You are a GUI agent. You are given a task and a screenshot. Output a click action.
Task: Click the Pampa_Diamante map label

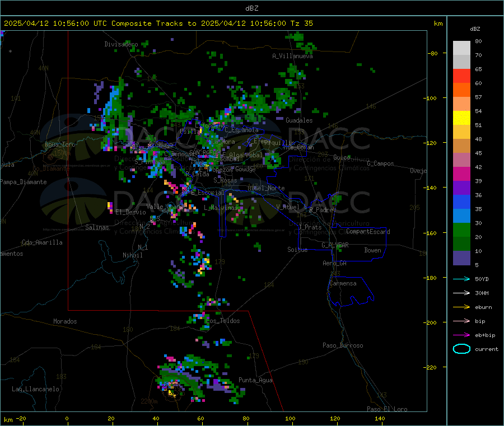[x=23, y=182]
